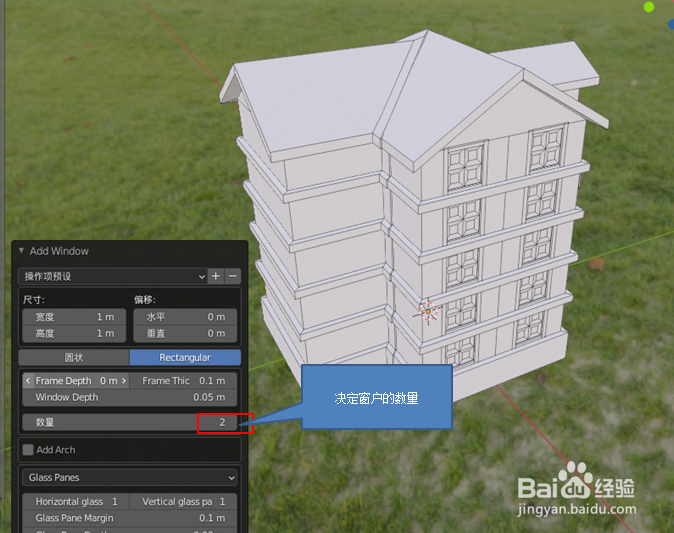
Task: Click the Glass Pane Margin field
Action: tap(130, 518)
